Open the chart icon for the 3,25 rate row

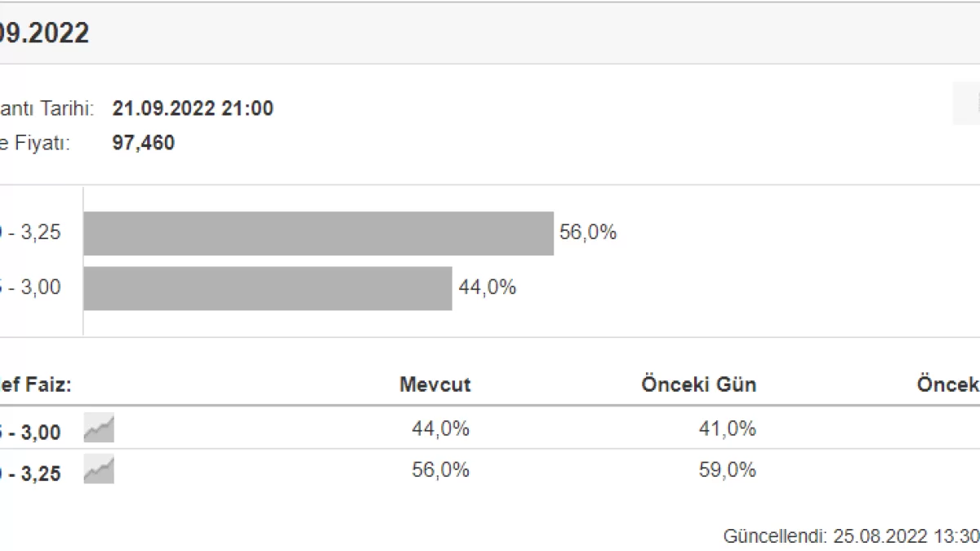(x=99, y=470)
